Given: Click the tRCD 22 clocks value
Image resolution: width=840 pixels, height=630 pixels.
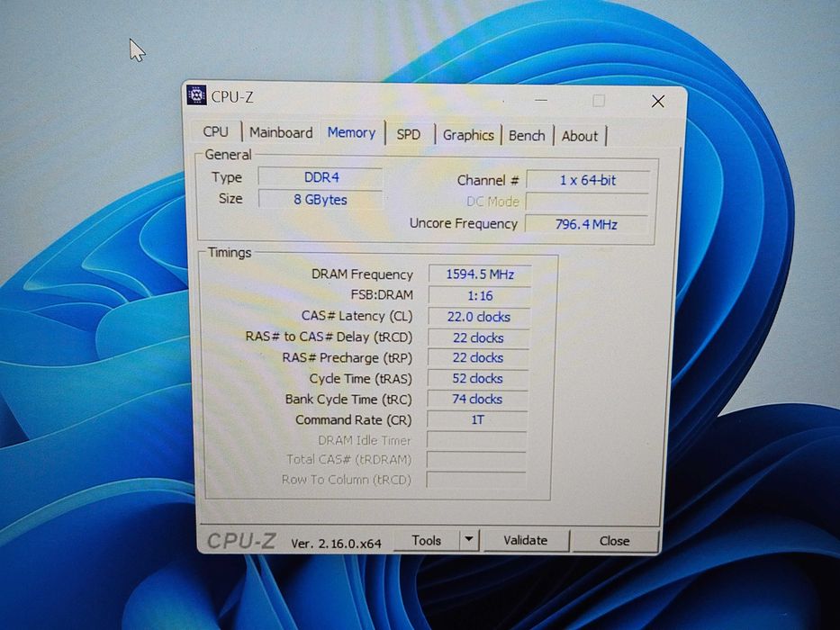Looking at the screenshot, I should point(478,338).
